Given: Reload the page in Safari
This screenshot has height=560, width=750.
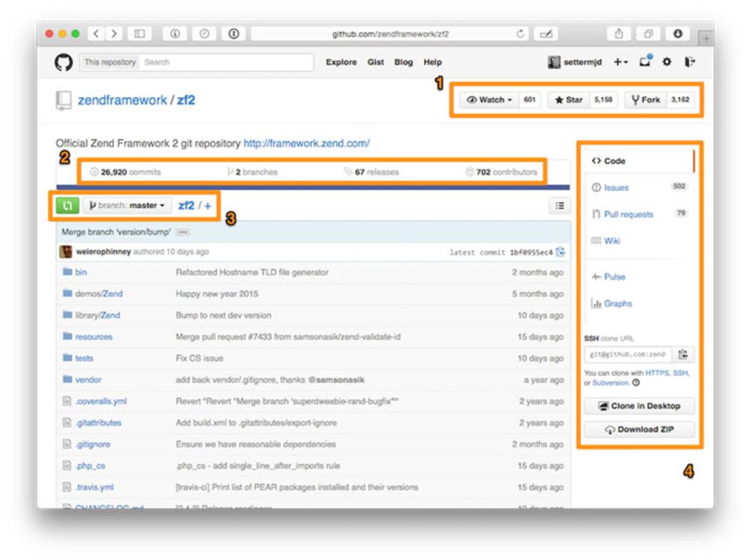Looking at the screenshot, I should coord(520,33).
